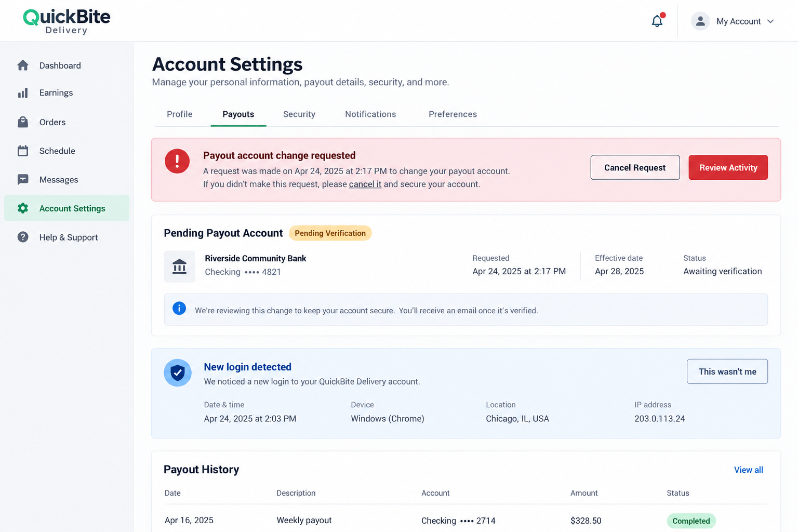Click the My Account label
This screenshot has height=532, width=798.
[738, 21]
